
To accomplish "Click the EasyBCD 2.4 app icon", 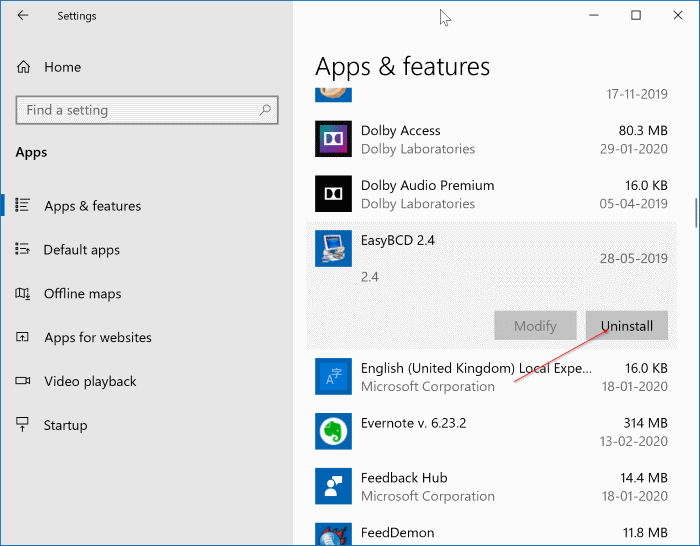I will tap(333, 249).
